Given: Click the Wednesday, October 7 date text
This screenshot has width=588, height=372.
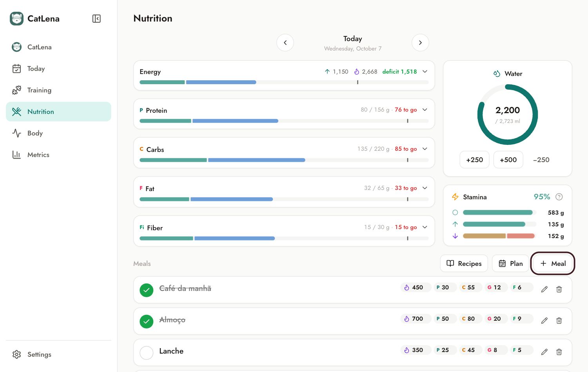Looking at the screenshot, I should [353, 49].
